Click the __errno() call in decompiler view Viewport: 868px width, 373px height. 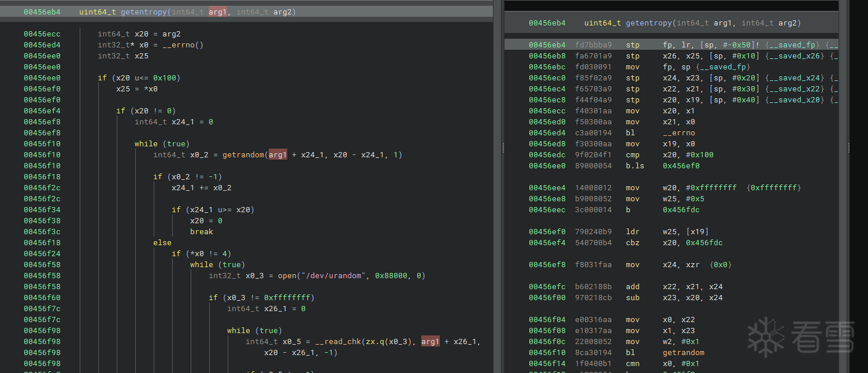pos(183,45)
